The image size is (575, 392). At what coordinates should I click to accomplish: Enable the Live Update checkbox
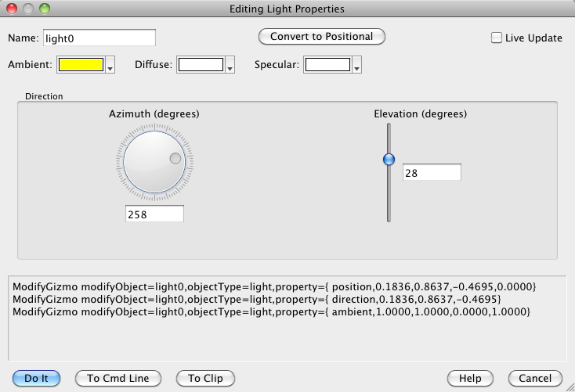point(496,38)
